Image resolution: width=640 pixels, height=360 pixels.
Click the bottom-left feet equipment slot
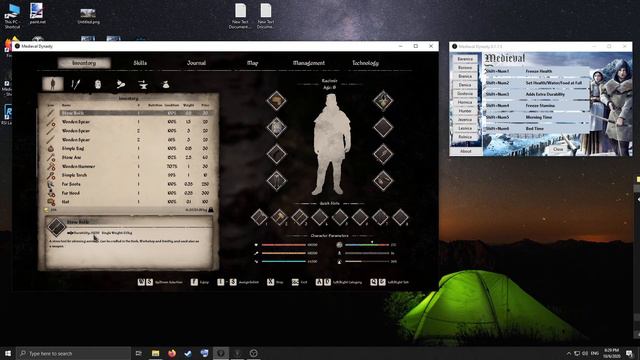pos(276,180)
